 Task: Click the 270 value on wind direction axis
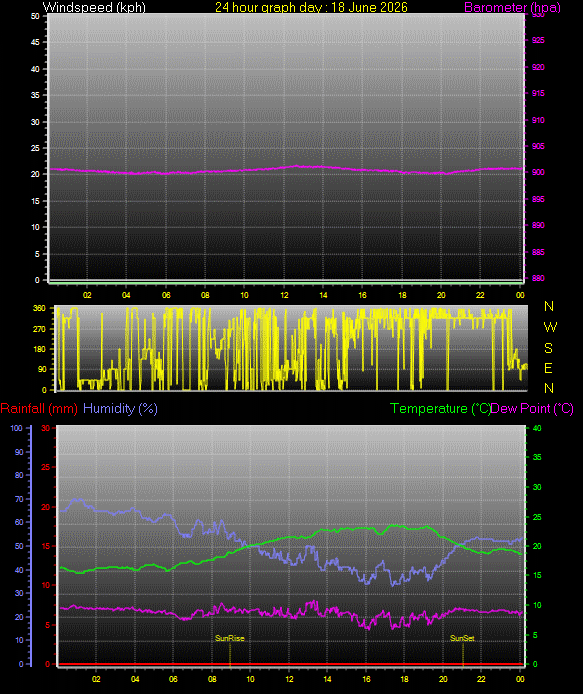[x=39, y=329]
